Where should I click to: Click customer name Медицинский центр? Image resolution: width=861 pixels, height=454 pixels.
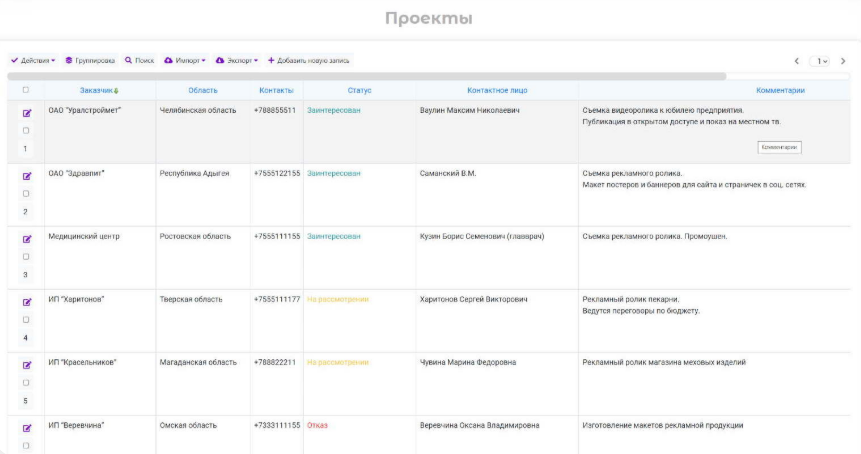point(84,237)
